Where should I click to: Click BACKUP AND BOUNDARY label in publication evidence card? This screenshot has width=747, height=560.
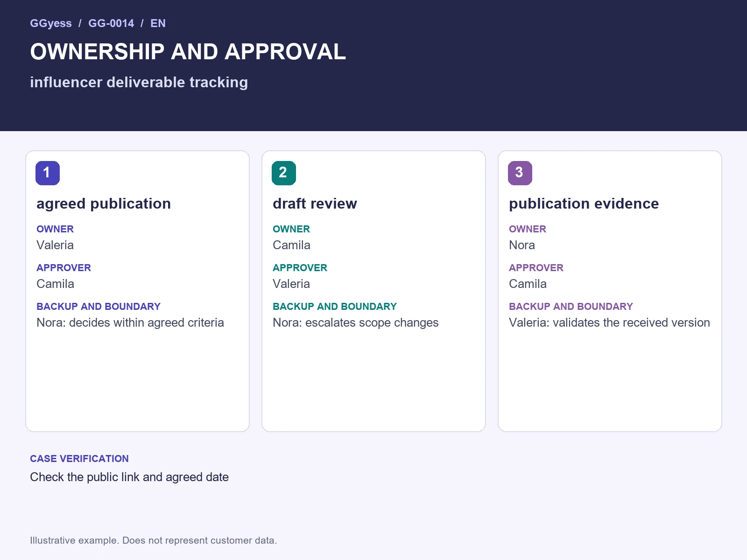[571, 307]
